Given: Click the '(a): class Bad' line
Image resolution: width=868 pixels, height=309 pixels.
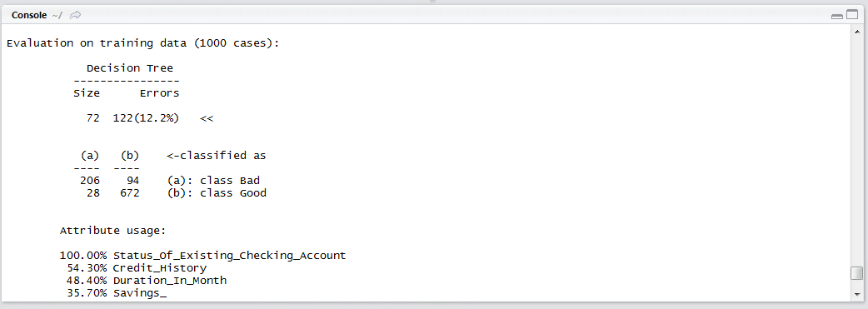Looking at the screenshot, I should tap(213, 181).
